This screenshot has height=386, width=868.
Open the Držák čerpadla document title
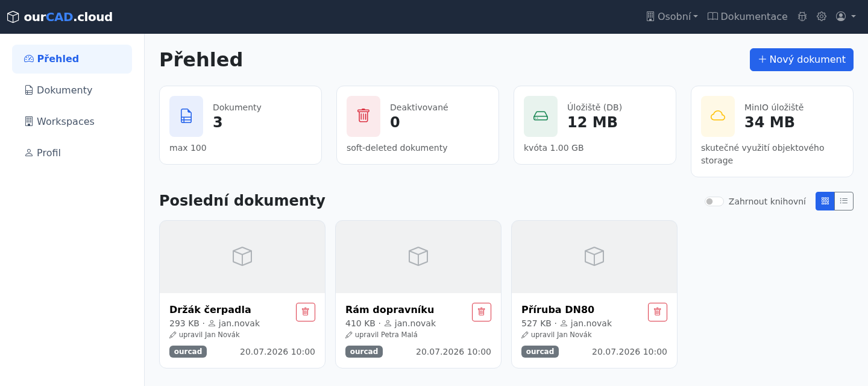pyautogui.click(x=210, y=309)
